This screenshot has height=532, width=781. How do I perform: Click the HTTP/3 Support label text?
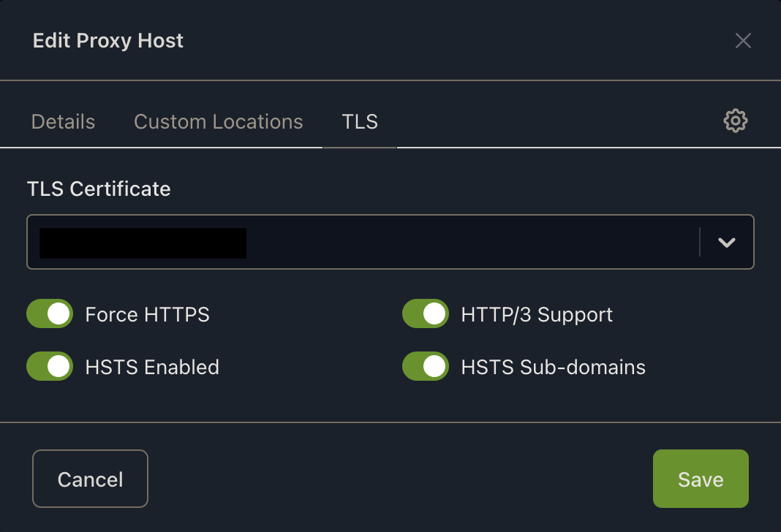pos(537,315)
